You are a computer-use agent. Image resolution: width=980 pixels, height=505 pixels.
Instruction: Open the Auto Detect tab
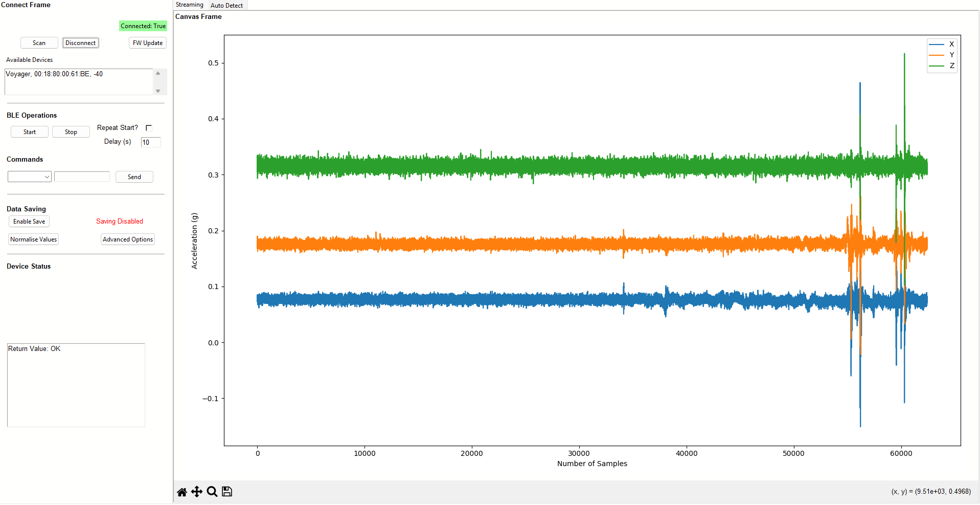(226, 6)
